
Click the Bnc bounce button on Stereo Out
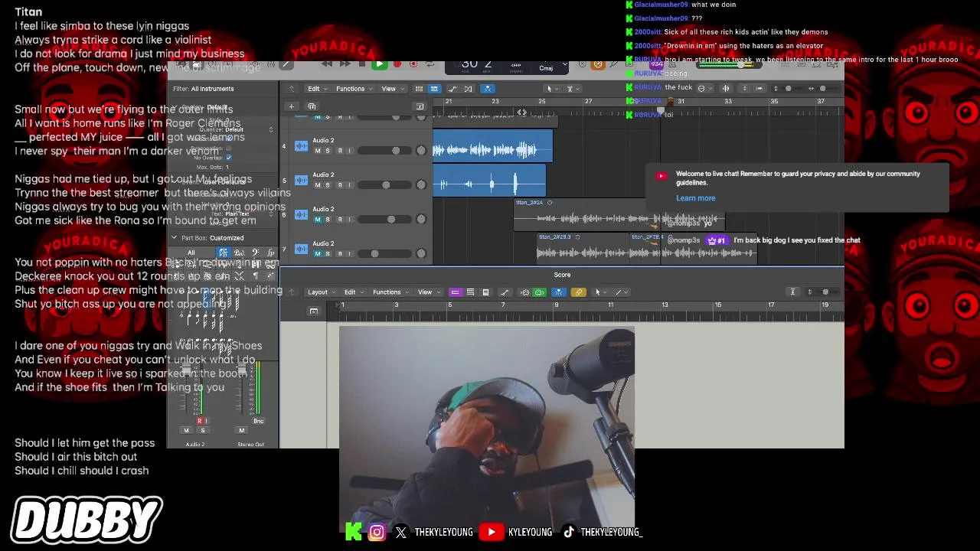point(258,421)
